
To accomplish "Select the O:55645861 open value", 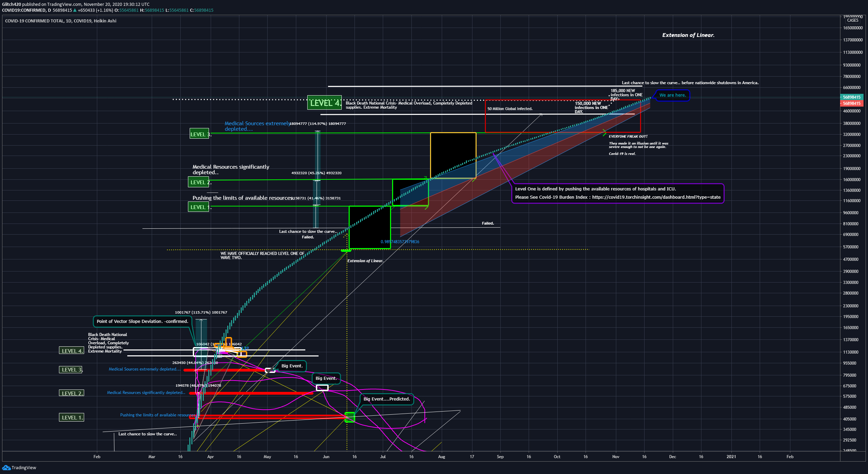I will (127, 10).
